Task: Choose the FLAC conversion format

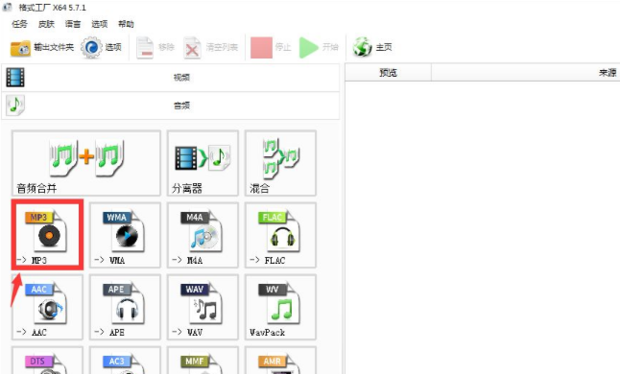Action: pyautogui.click(x=280, y=235)
